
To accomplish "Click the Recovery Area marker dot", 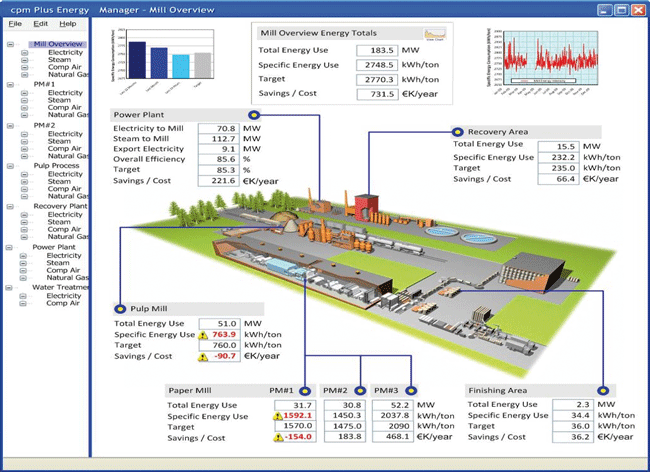I will [457, 132].
